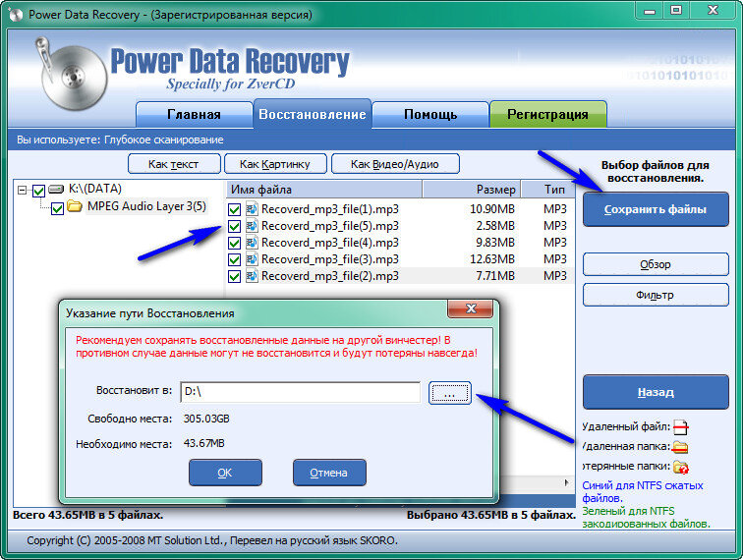This screenshot has height=560, width=743.
Task: Click the 43.67MB required space value
Action: tap(204, 443)
